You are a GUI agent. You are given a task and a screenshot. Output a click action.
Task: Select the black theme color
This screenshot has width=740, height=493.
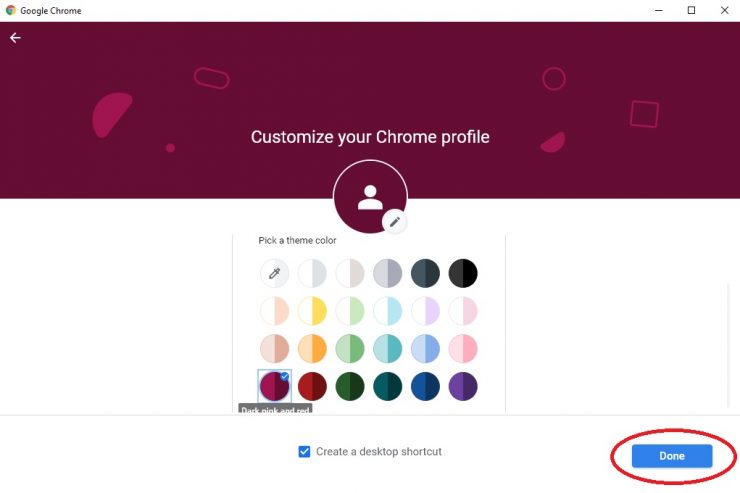point(463,273)
